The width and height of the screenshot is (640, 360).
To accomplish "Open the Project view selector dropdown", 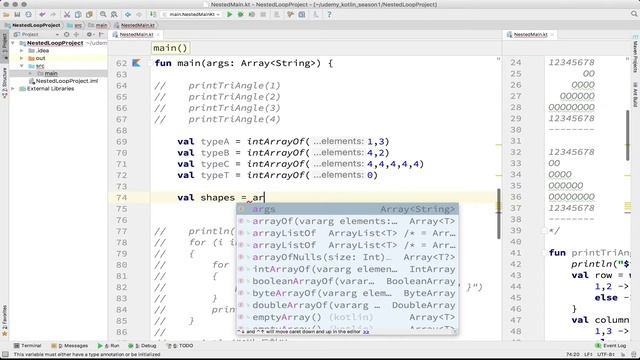I will [37, 35].
